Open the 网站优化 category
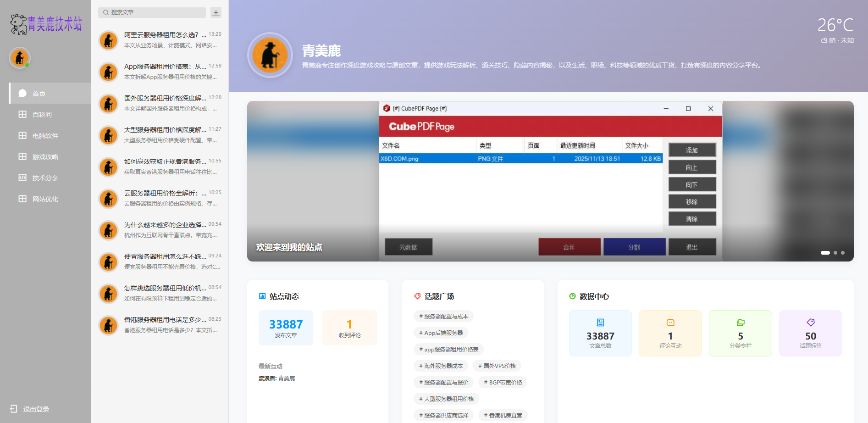This screenshot has height=423, width=868. (x=50, y=199)
